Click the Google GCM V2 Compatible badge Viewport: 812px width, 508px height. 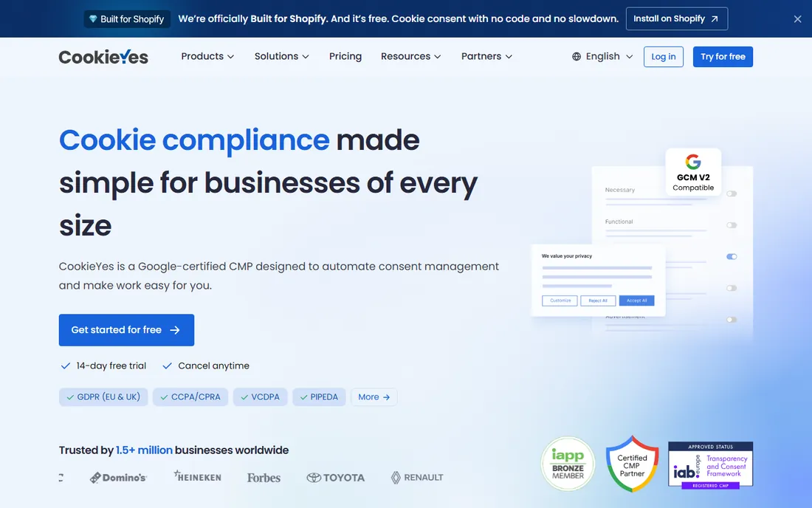tap(693, 173)
